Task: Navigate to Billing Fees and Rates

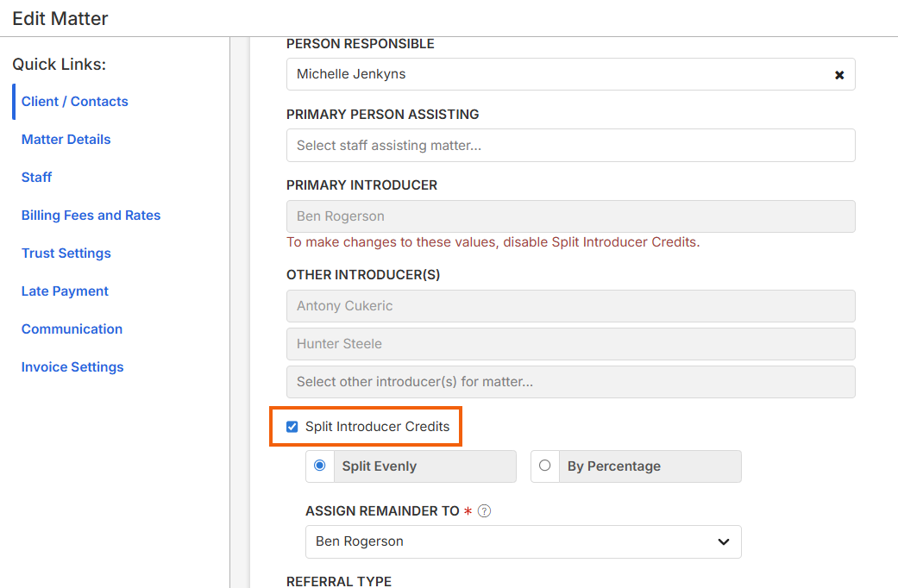Action: point(91,216)
